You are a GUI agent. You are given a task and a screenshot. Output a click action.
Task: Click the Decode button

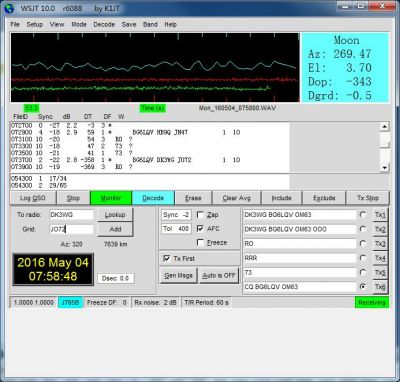pos(153,198)
